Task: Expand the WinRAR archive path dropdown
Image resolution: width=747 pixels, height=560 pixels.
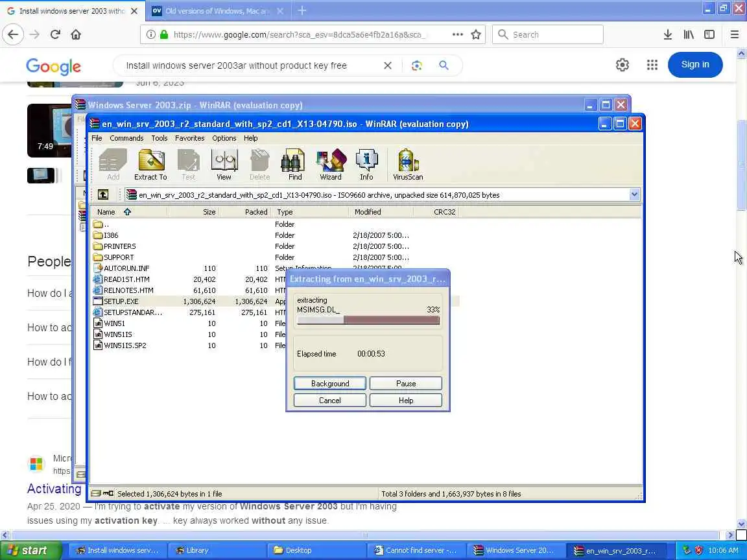Action: pos(634,194)
